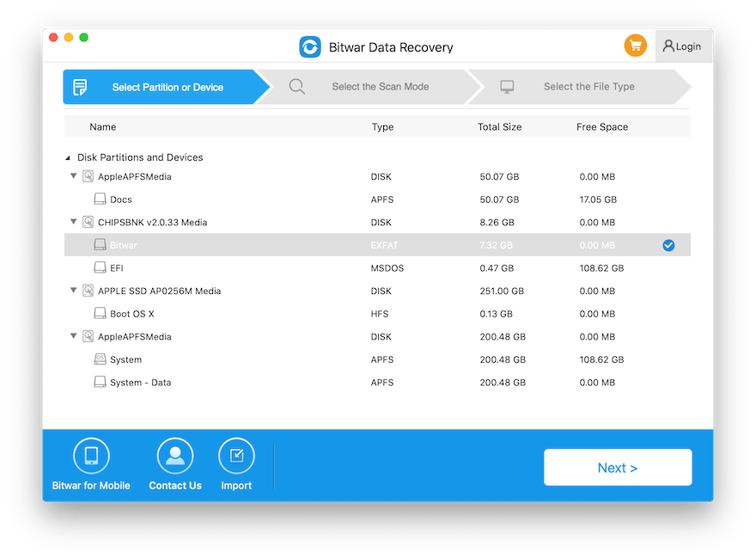Go to Select the File Type step
Image resolution: width=756 pixels, height=558 pixels.
[581, 87]
